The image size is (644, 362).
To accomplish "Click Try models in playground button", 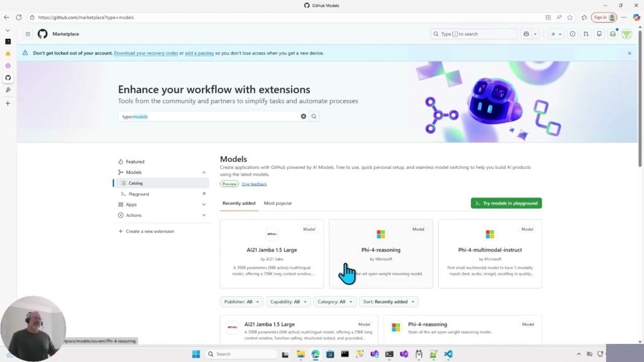I will 506,203.
